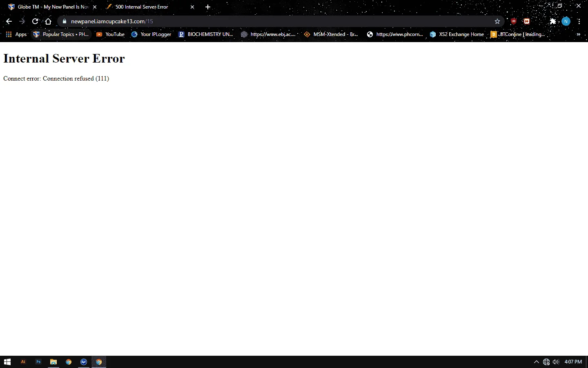Open the Chrome taskbar icon beside File Explorer
Image resolution: width=588 pixels, height=368 pixels.
click(69, 362)
